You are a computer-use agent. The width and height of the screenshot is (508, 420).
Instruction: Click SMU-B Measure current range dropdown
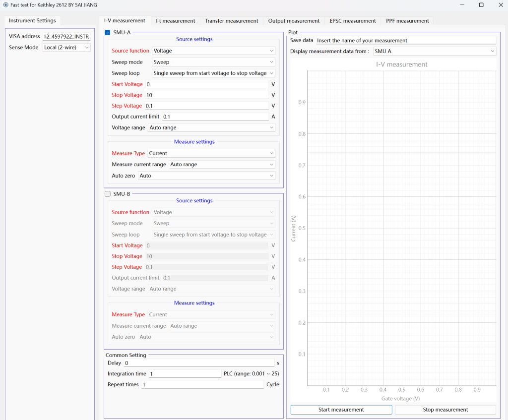click(222, 326)
